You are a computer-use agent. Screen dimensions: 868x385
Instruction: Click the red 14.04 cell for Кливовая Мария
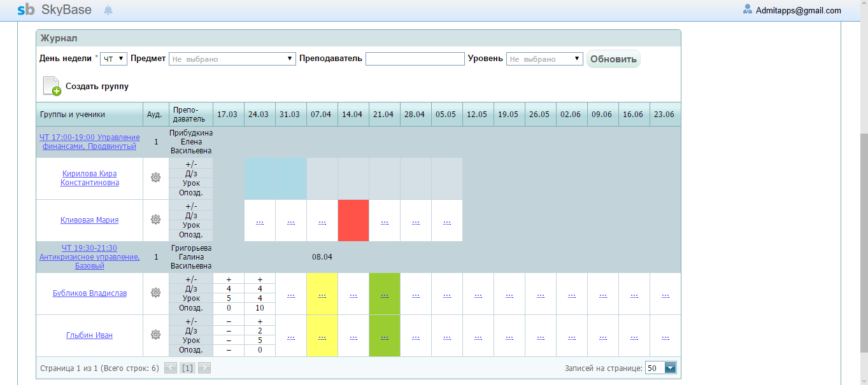353,220
